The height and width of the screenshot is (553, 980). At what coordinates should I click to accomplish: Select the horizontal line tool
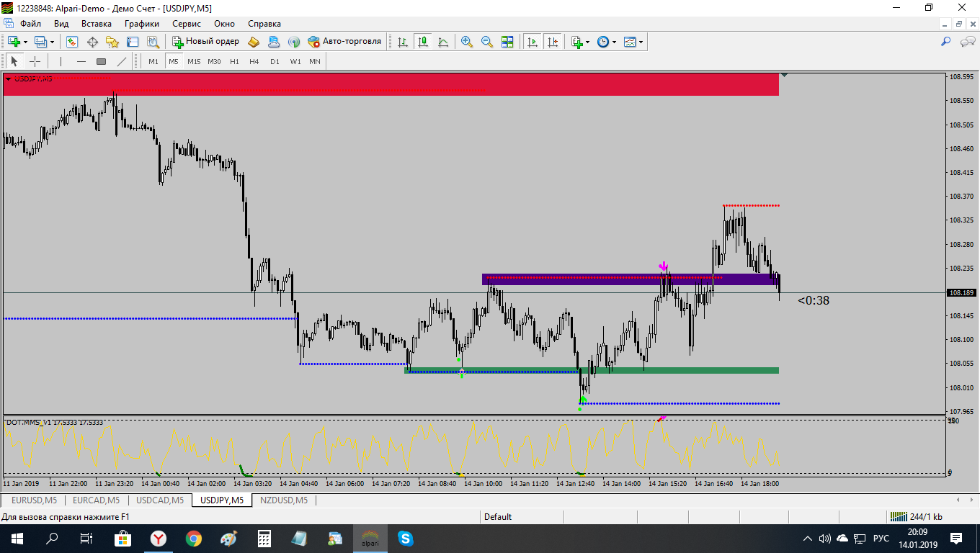tap(81, 61)
